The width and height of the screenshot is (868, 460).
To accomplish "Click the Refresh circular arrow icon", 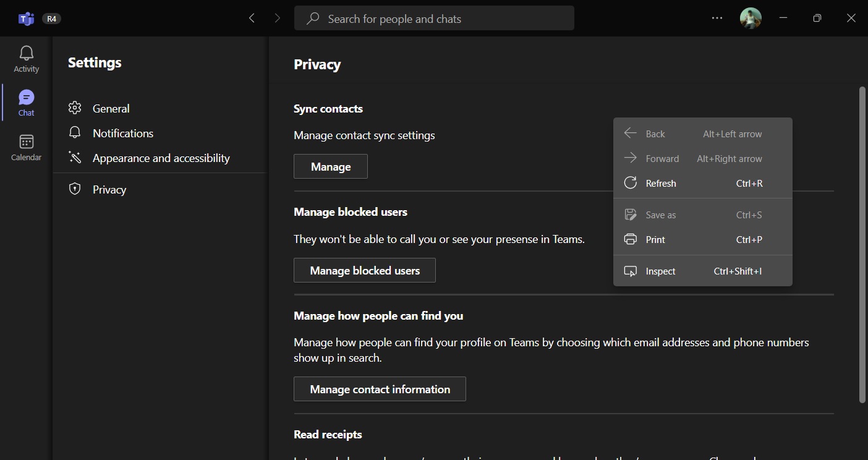I will (630, 182).
